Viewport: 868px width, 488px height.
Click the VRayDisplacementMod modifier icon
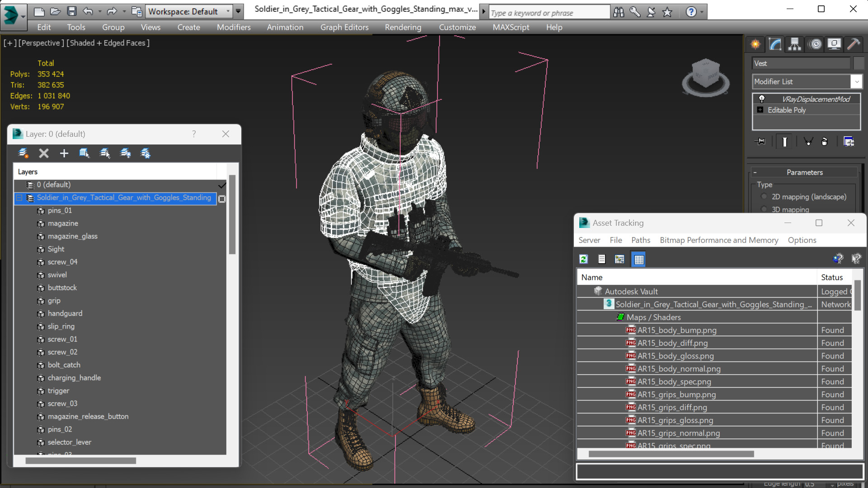[762, 98]
